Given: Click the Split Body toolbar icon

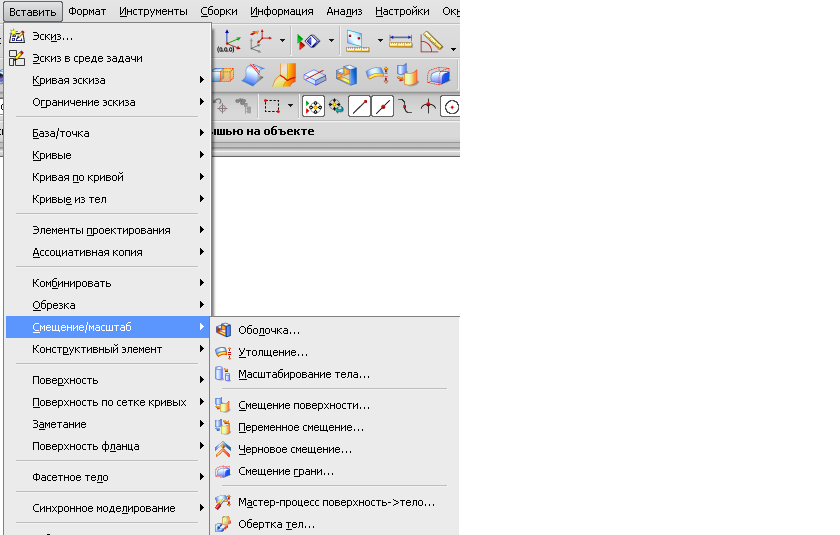Looking at the screenshot, I should (314, 76).
